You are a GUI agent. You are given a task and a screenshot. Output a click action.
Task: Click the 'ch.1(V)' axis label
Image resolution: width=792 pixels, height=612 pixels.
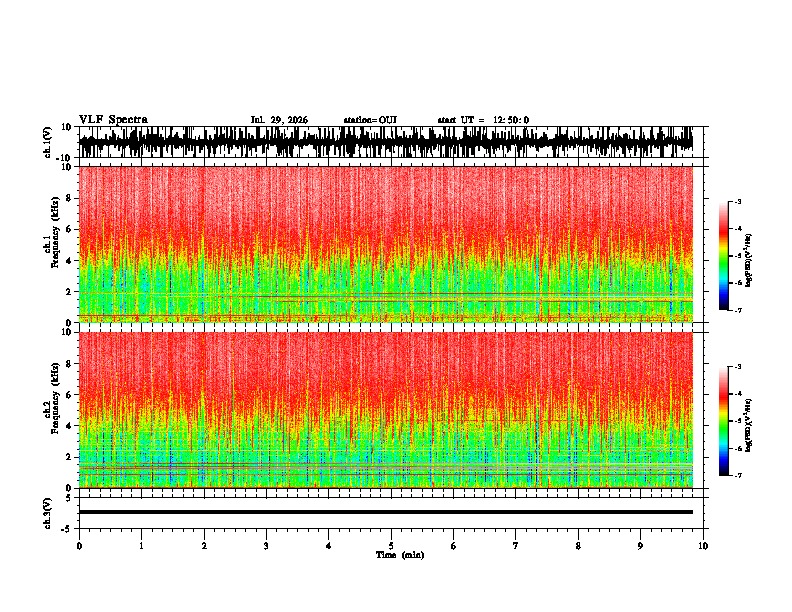pyautogui.click(x=48, y=142)
